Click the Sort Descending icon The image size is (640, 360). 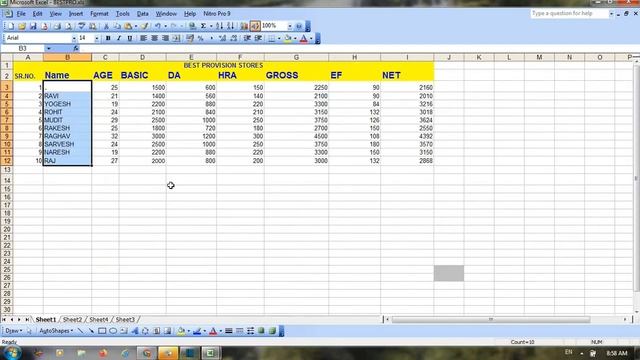pos(231,26)
